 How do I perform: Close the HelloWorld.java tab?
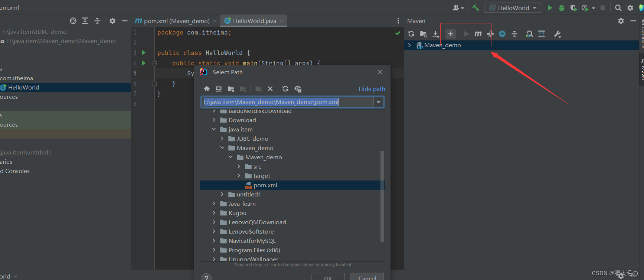[x=281, y=21]
